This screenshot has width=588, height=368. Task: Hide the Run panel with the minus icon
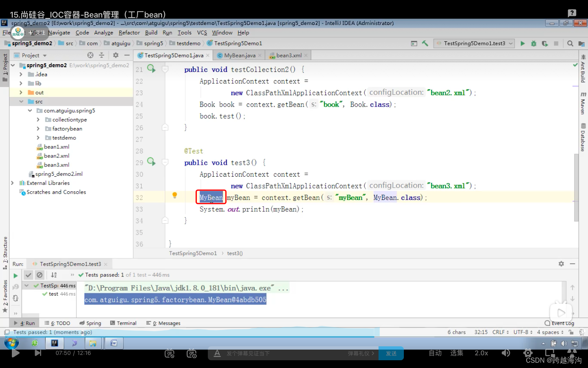click(572, 264)
